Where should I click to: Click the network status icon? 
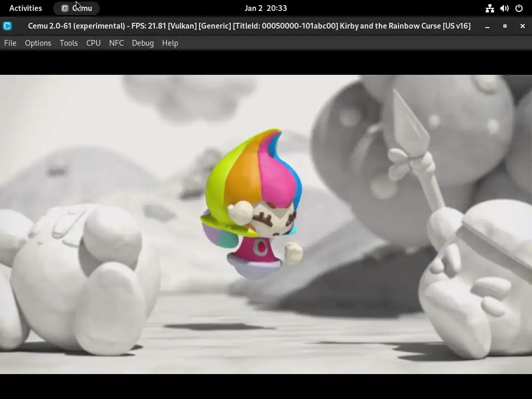tap(489, 8)
